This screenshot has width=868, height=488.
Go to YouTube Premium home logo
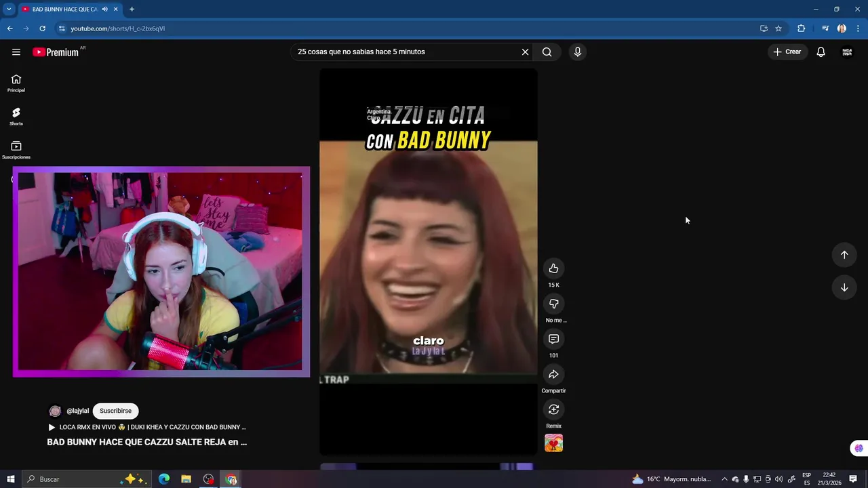coord(56,52)
